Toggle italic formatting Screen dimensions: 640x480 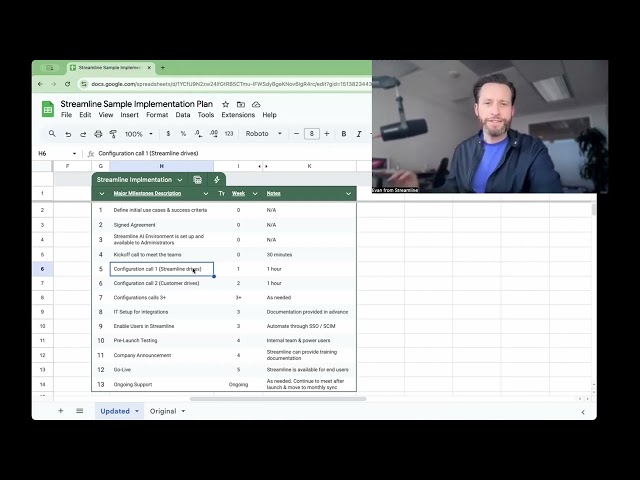click(359, 134)
